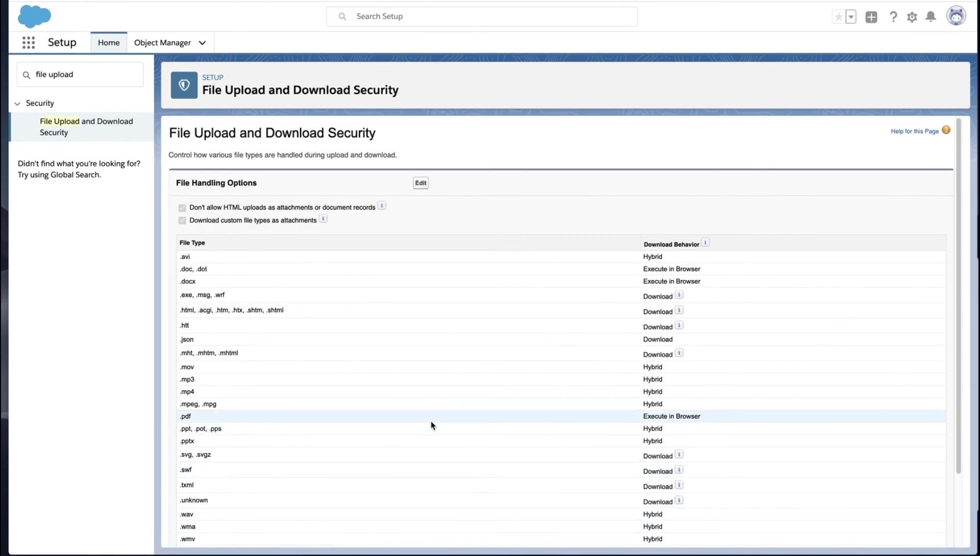Viewport: 980px width, 556px height.
Task: Click into the Search Setup field
Action: pyautogui.click(x=482, y=16)
